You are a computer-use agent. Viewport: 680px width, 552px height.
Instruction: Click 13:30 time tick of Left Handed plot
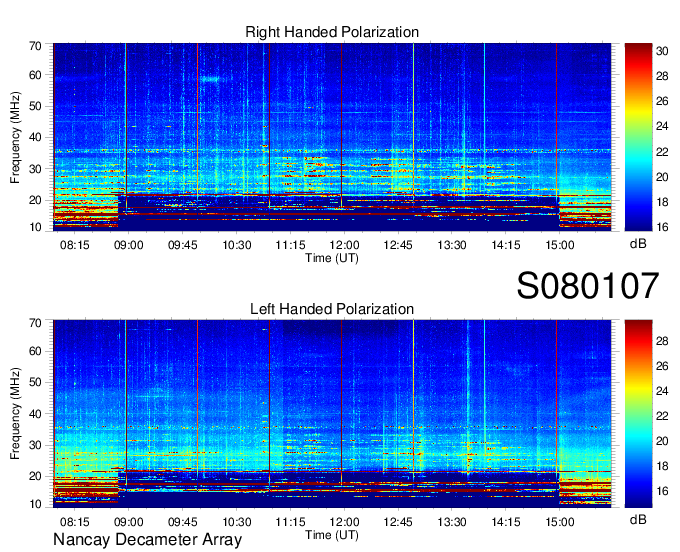coord(452,522)
